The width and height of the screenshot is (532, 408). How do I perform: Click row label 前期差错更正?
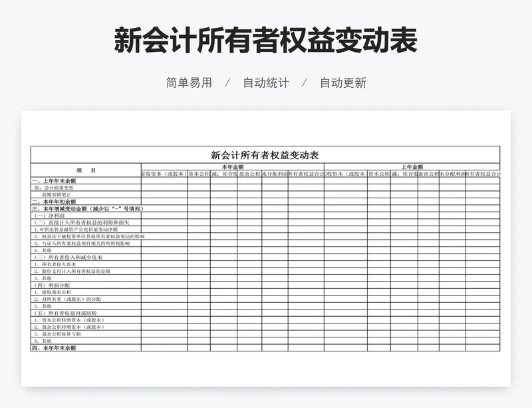click(x=57, y=194)
